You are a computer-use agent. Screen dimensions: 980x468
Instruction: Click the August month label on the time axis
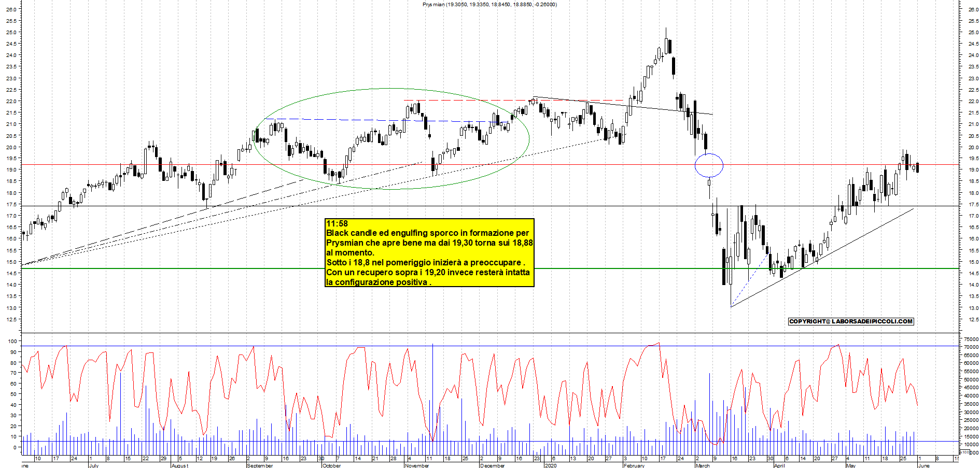click(x=180, y=465)
